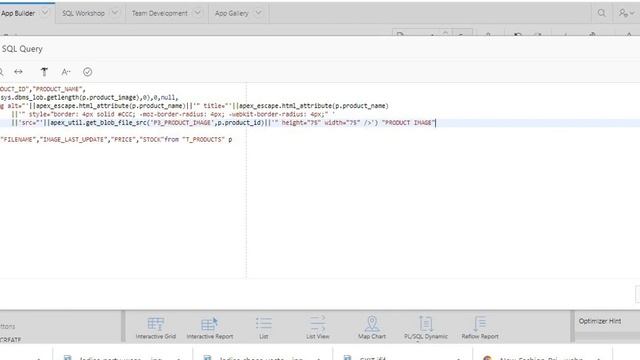Click the SQL Query dialog title

(22, 49)
